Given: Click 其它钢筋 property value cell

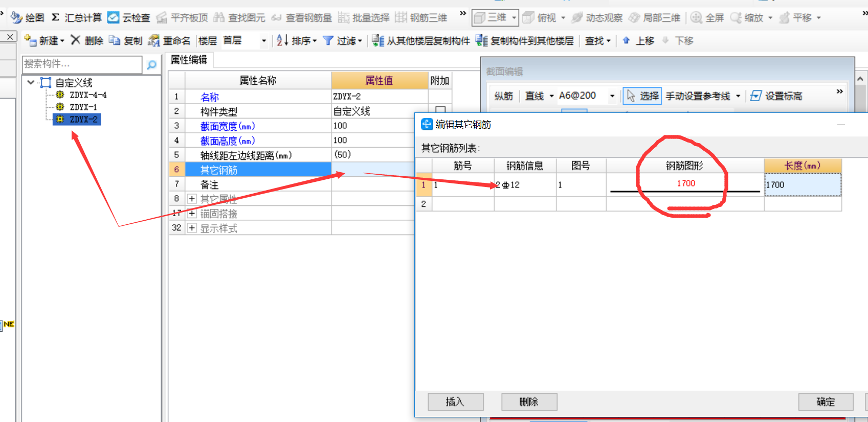Looking at the screenshot, I should [373, 169].
